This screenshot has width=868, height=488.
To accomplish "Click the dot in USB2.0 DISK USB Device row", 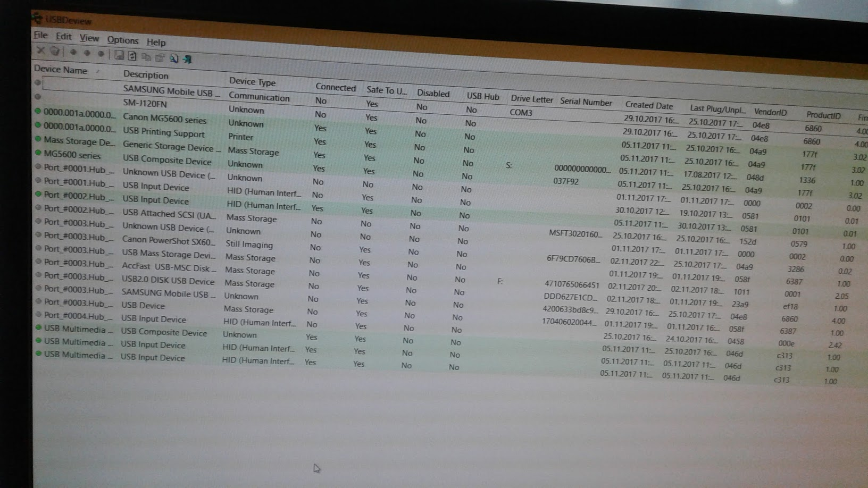I will (38, 274).
